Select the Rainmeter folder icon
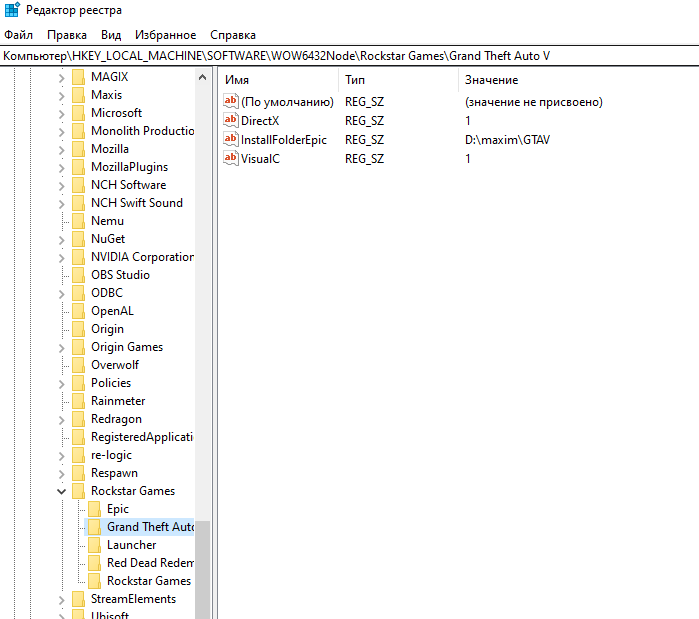 point(78,401)
